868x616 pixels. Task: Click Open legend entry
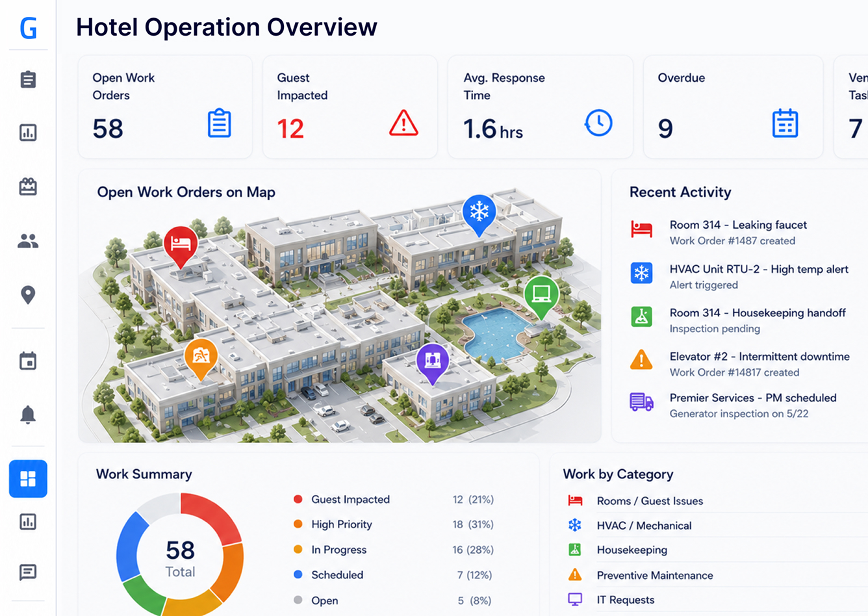click(393, 600)
